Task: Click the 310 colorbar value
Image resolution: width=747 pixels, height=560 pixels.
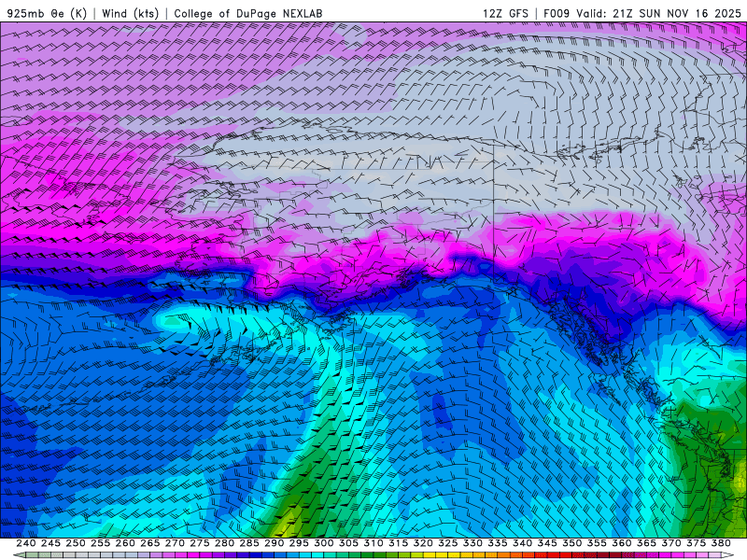Action: (373, 543)
